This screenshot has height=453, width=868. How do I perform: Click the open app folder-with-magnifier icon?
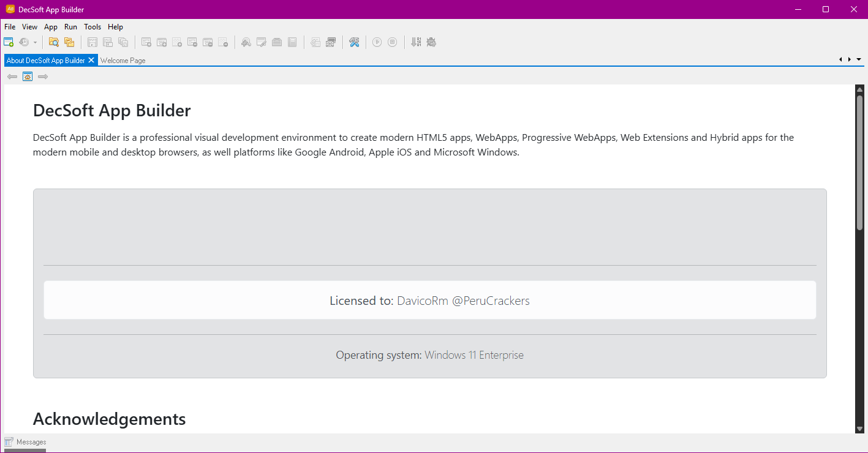point(54,42)
